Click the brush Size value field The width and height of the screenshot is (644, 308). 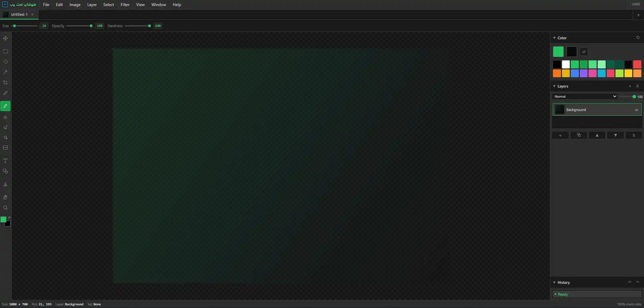coord(44,26)
